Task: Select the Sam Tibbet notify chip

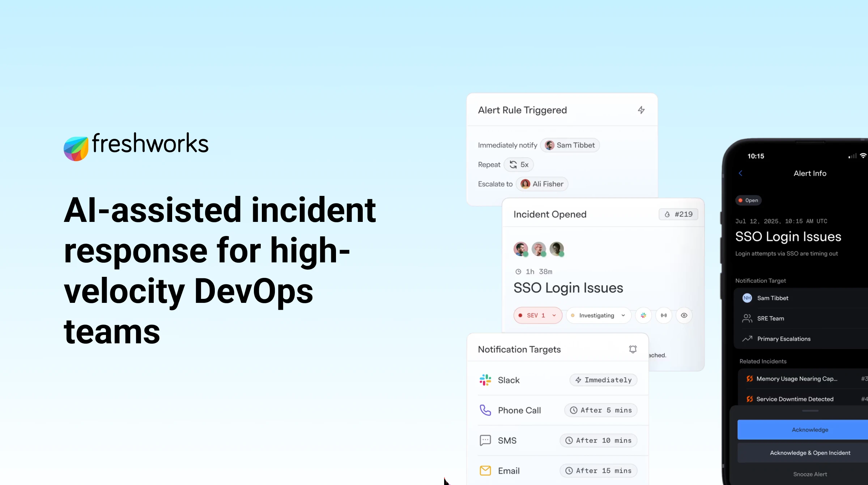Action: [570, 145]
